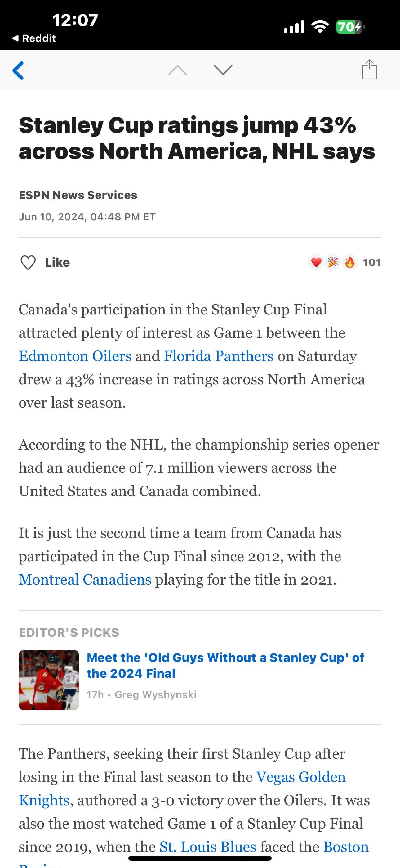
Task: Open the St. Louis Blues link
Action: point(207,847)
